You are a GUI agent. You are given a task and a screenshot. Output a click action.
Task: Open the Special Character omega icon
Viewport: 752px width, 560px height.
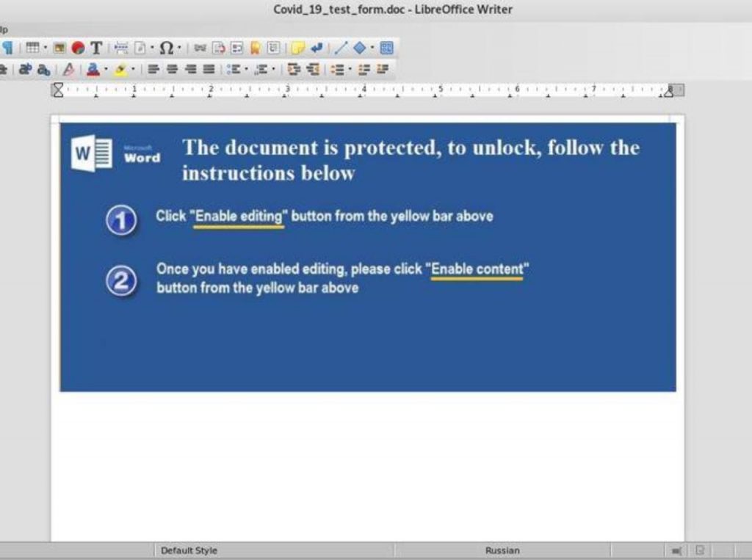point(166,48)
